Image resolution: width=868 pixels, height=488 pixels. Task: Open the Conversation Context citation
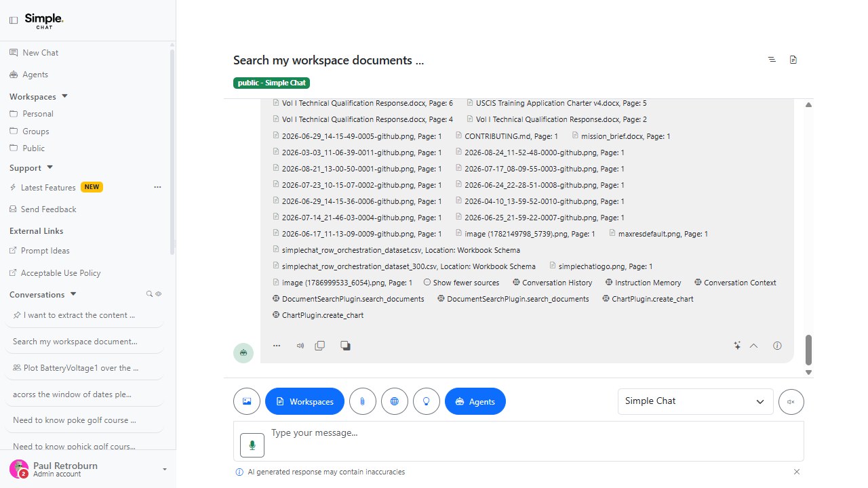coord(735,283)
